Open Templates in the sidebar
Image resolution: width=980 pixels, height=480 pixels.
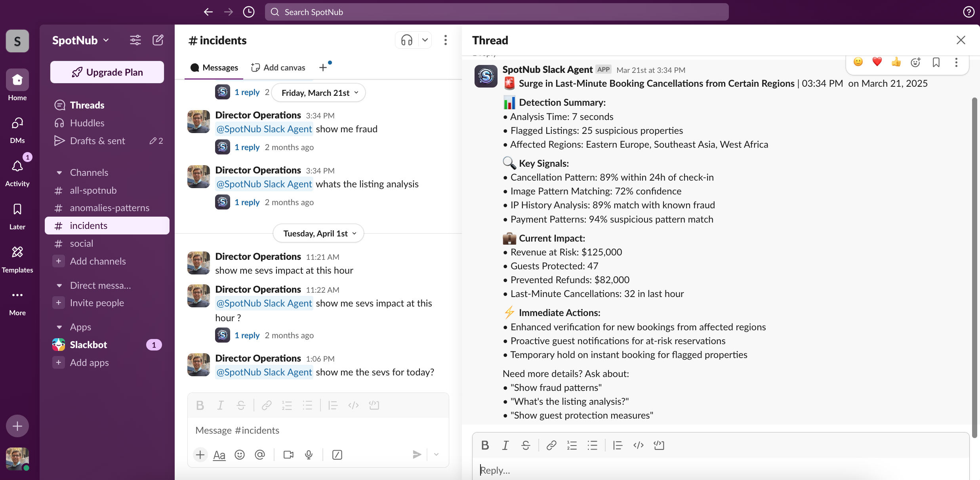[17, 259]
